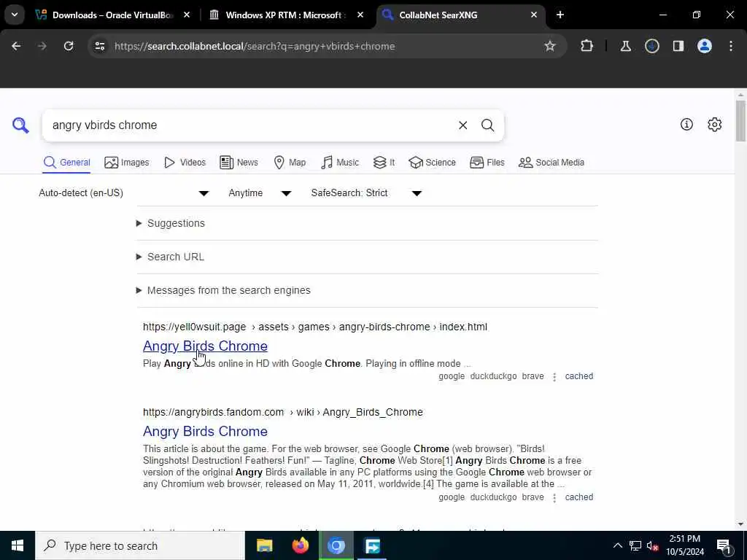Open site information icon in address bar
The width and height of the screenshot is (747, 560).
click(x=99, y=46)
